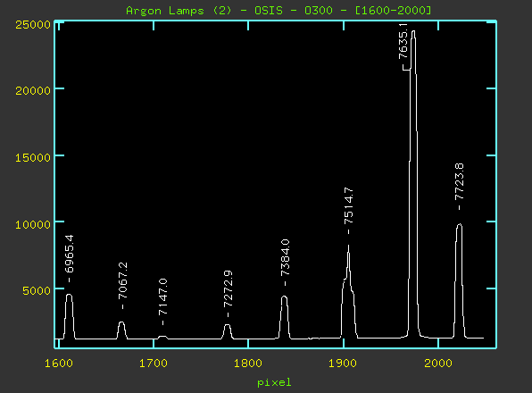Click the 7384.0 line annotation
532x393 pixels.
[285, 257]
